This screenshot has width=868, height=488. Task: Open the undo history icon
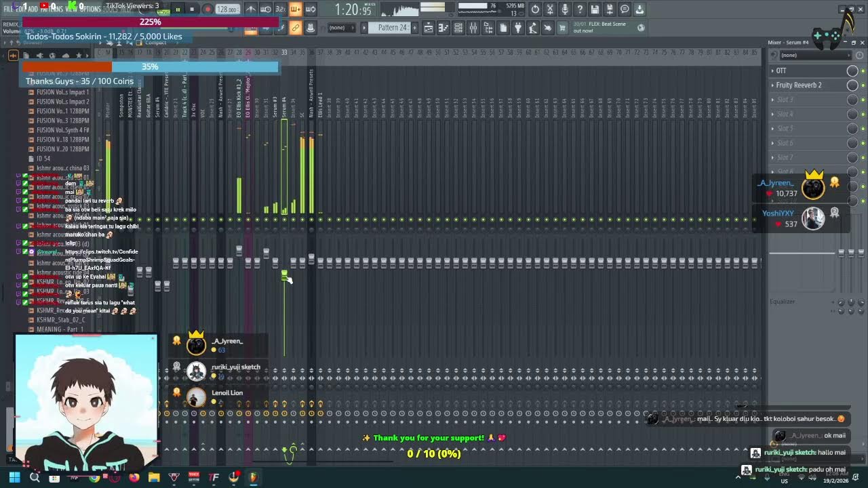click(x=535, y=9)
